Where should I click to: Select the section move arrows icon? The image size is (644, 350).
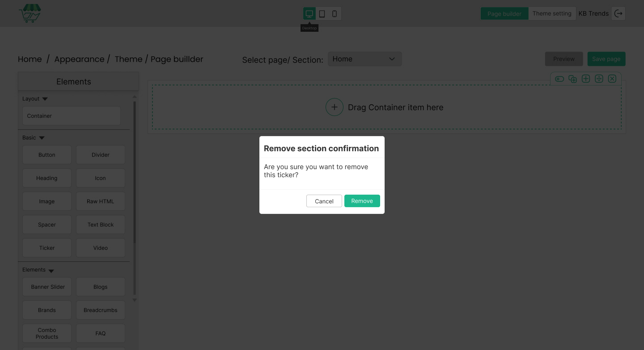coord(599,79)
